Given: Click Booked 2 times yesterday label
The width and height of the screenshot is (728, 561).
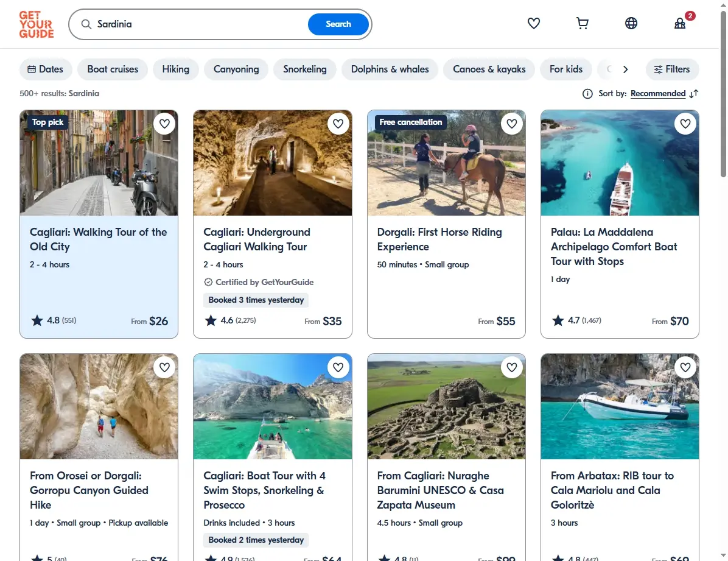Looking at the screenshot, I should click(256, 540).
